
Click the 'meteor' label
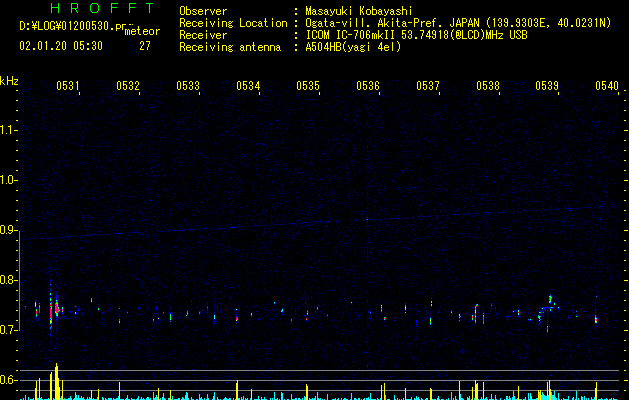tap(142, 31)
